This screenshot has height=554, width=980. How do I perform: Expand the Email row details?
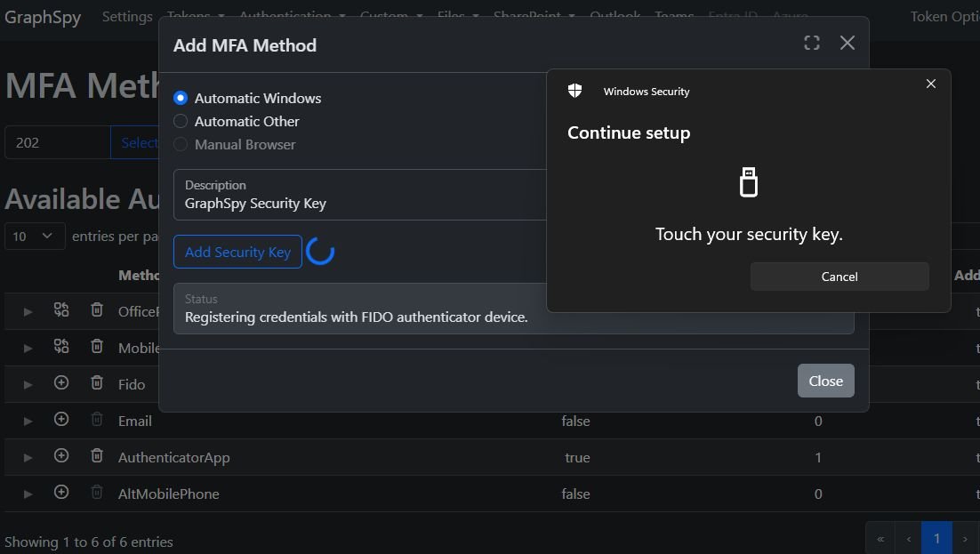coord(28,422)
